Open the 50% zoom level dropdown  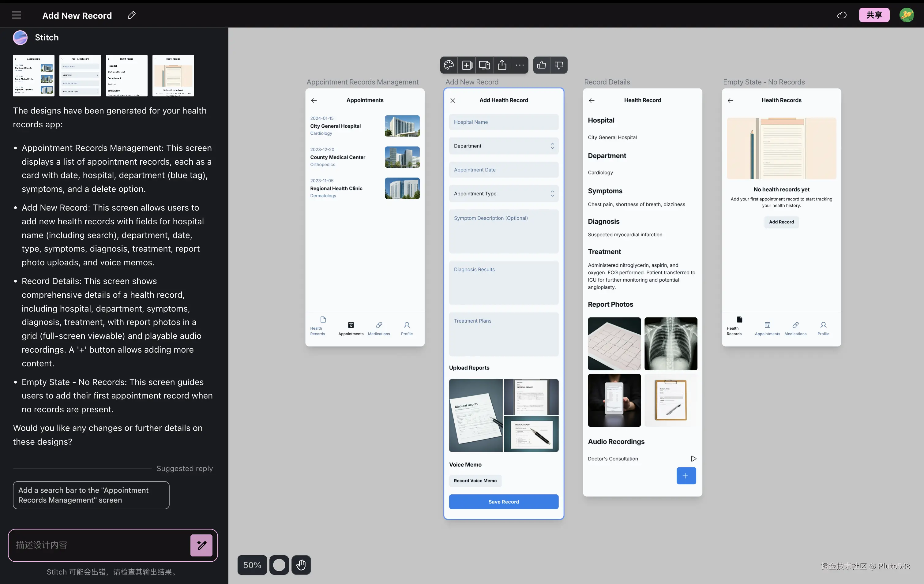[x=252, y=565]
